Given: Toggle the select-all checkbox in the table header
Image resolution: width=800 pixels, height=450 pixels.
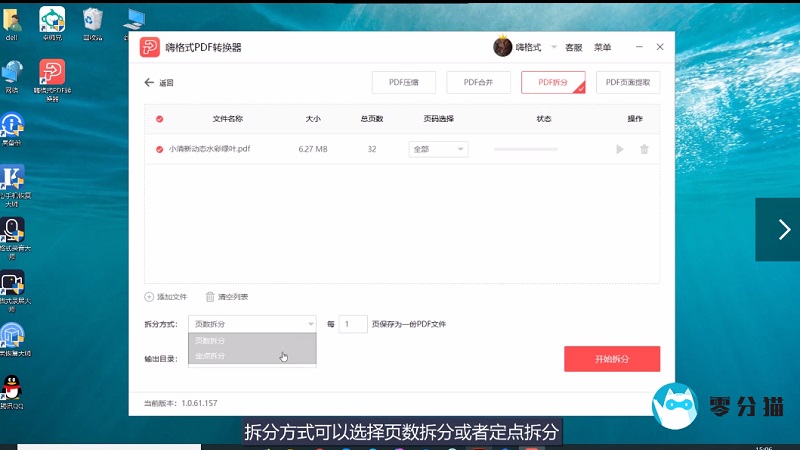Looking at the screenshot, I should pyautogui.click(x=159, y=119).
